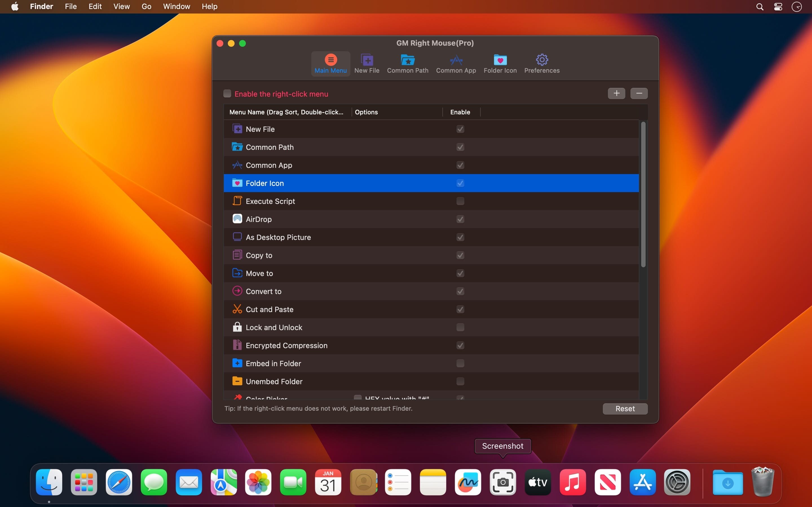
Task: Open the Preferences section of GM Right Mouse
Action: click(542, 64)
